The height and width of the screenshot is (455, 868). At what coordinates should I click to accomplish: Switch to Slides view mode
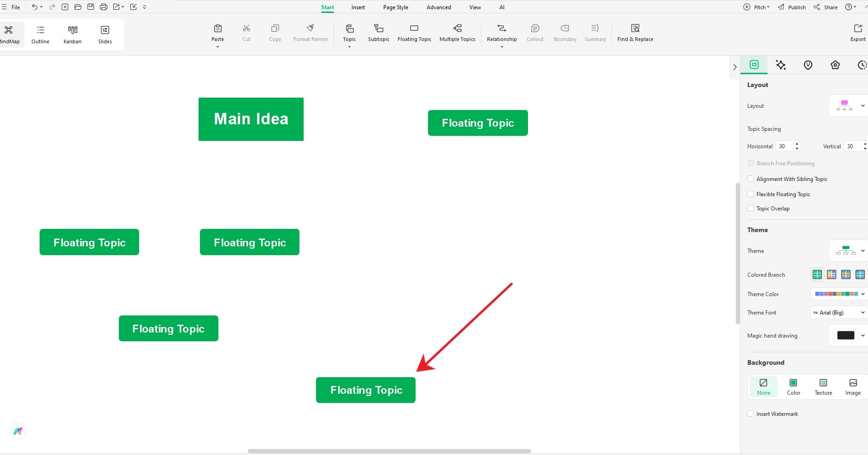(x=105, y=35)
